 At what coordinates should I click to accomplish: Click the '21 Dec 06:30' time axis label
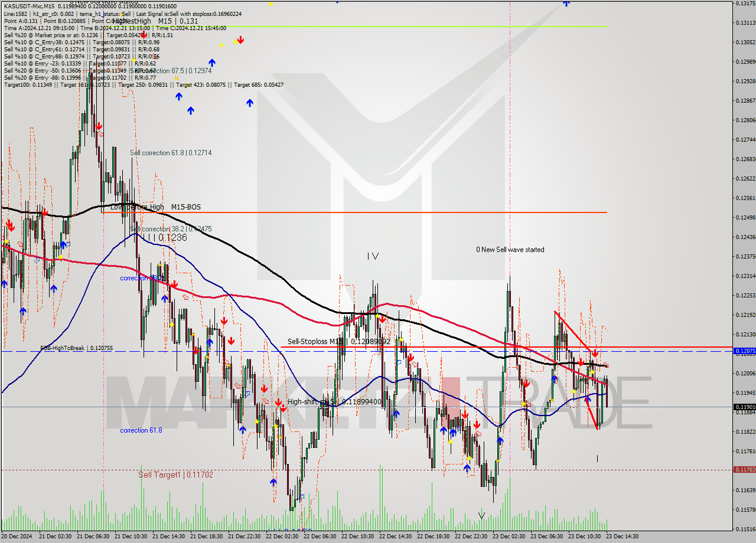coord(94,537)
